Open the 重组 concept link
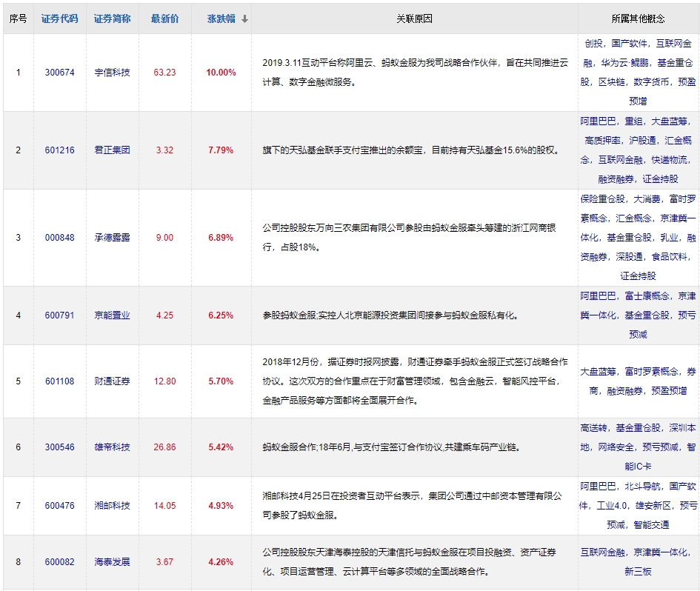This screenshot has height=591, width=700. point(633,121)
